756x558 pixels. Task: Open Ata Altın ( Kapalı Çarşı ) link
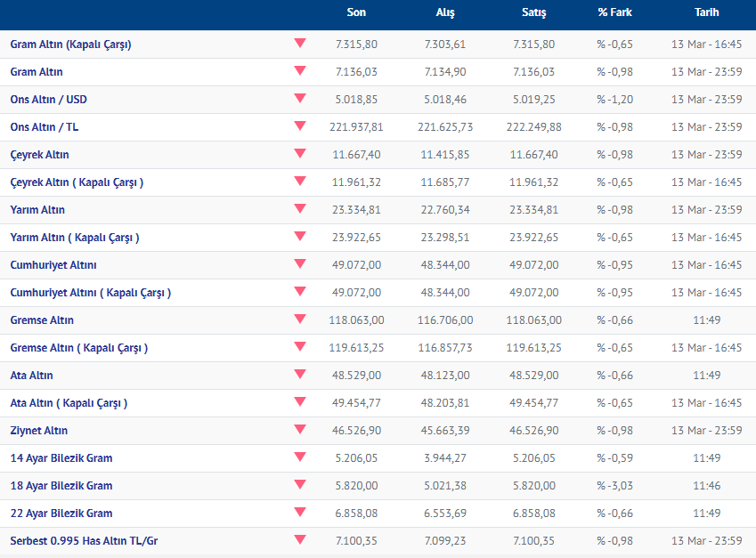pos(69,403)
